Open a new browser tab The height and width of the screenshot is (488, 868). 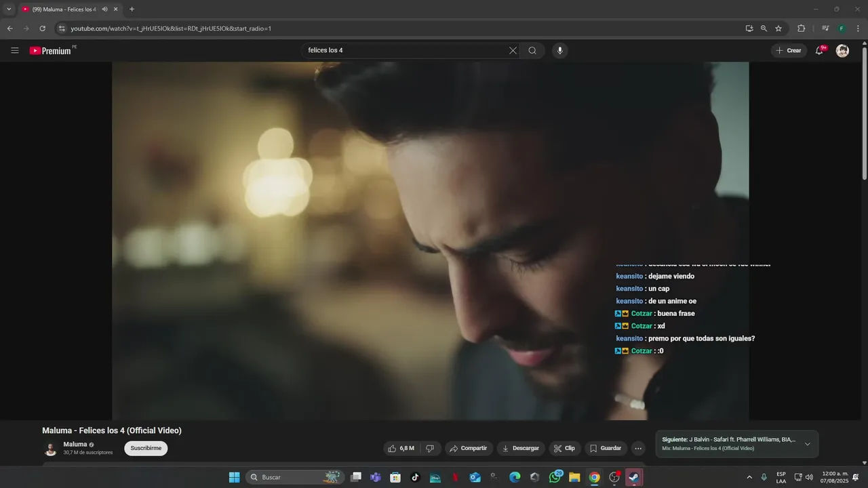click(x=132, y=9)
